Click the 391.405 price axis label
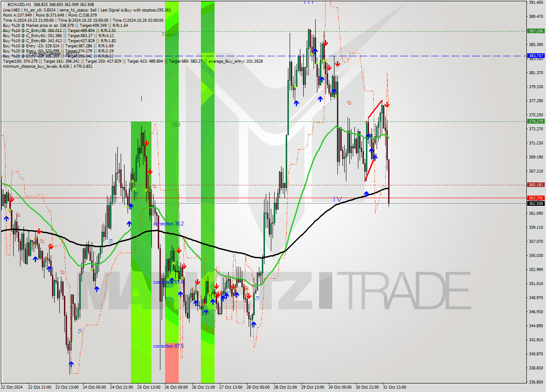Screen dimensions: 546x392 tap(536, 3)
